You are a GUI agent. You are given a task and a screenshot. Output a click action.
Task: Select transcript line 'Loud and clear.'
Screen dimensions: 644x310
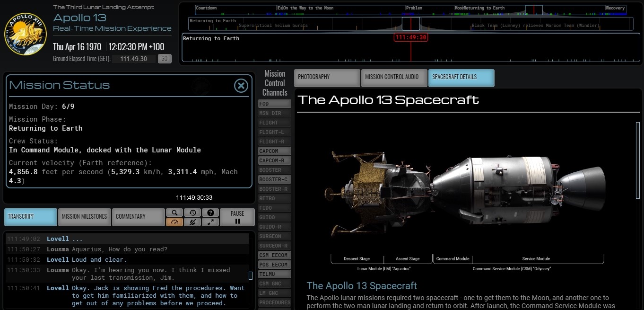coord(127,260)
